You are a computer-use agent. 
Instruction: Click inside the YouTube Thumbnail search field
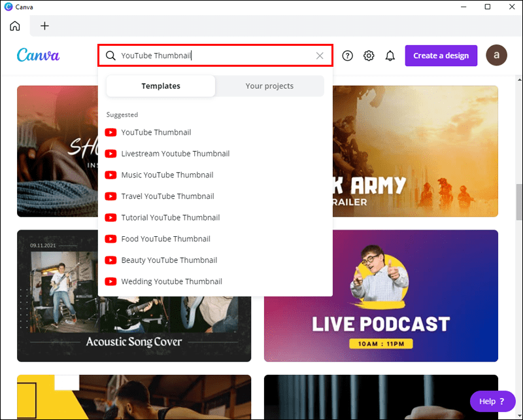click(x=216, y=56)
